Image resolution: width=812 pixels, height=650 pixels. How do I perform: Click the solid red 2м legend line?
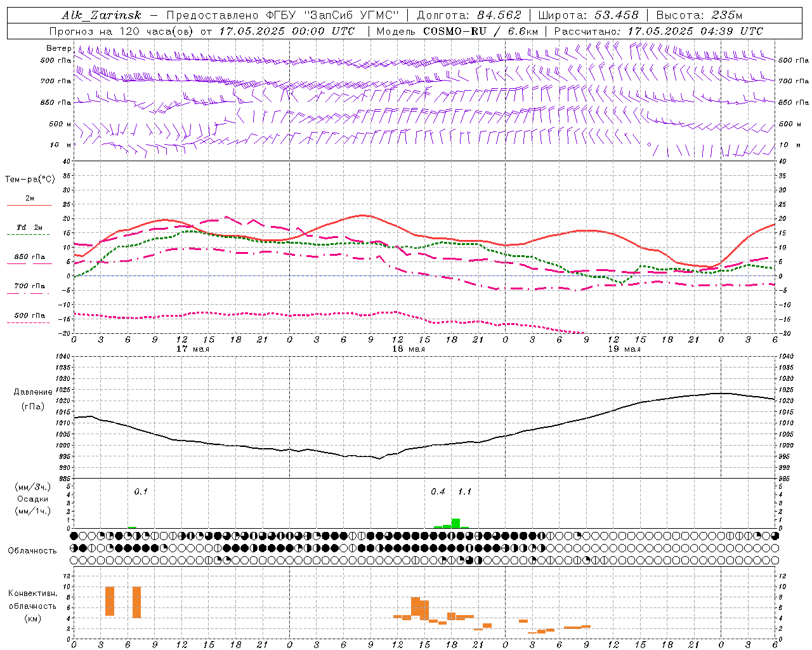tap(29, 205)
